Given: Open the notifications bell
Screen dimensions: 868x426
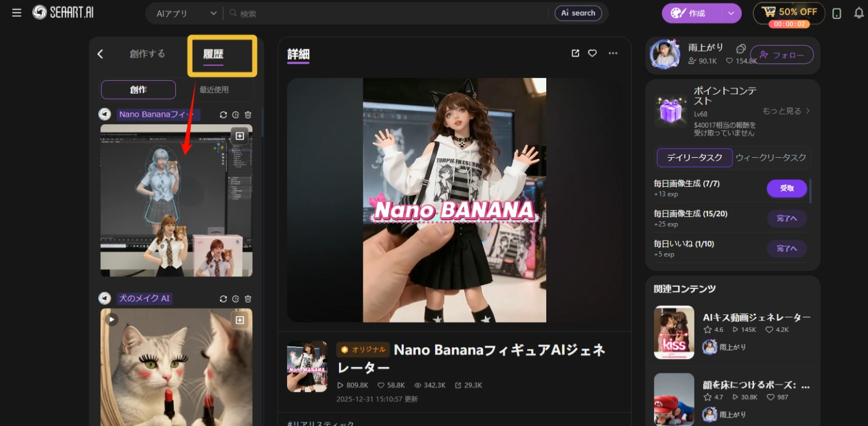Looking at the screenshot, I should [859, 13].
